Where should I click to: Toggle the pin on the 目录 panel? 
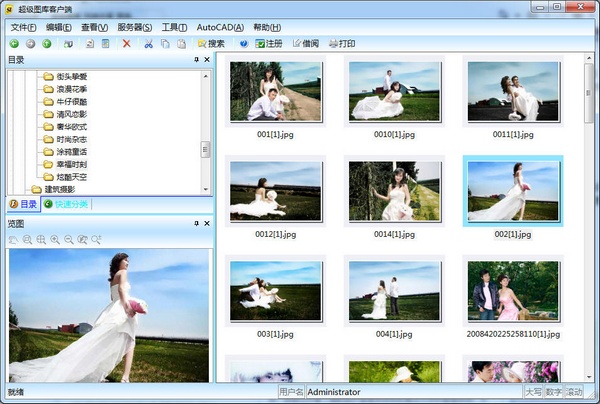click(196, 60)
